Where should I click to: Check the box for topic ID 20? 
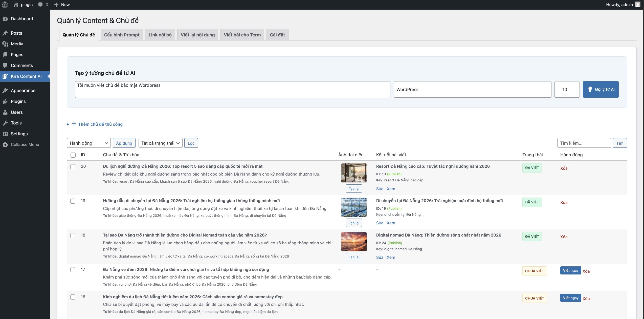(x=73, y=167)
